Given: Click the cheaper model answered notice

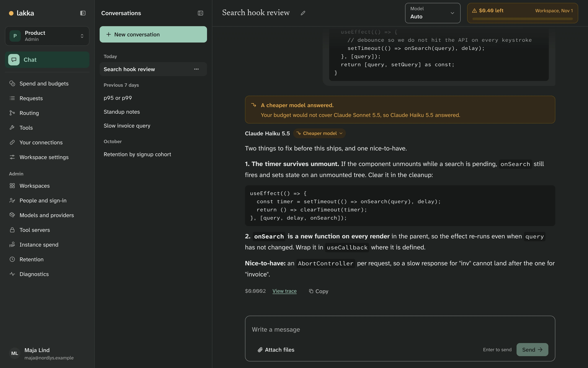Looking at the screenshot, I should 400,110.
